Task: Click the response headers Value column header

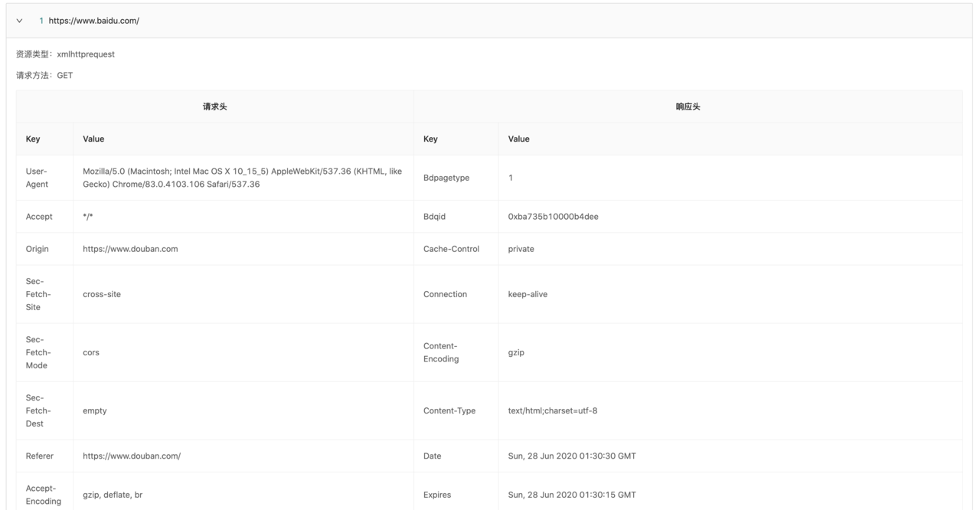Action: [730, 139]
